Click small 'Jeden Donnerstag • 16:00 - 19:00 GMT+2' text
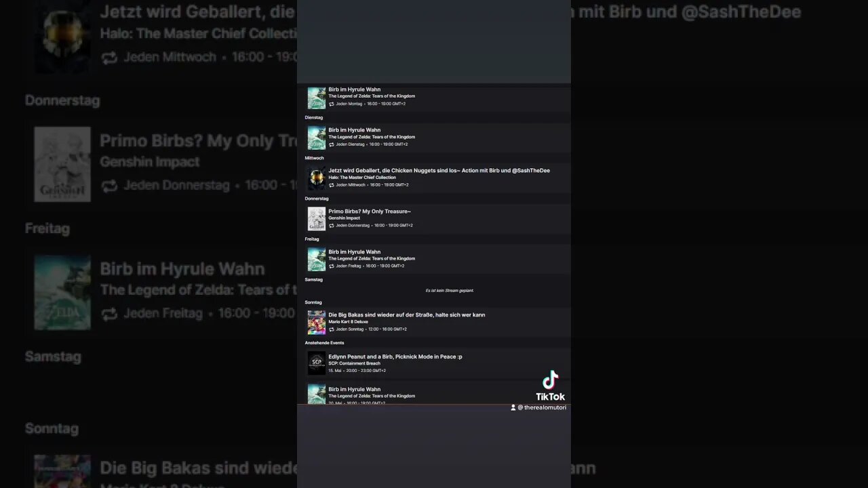The height and width of the screenshot is (488, 868). pyautogui.click(x=374, y=226)
